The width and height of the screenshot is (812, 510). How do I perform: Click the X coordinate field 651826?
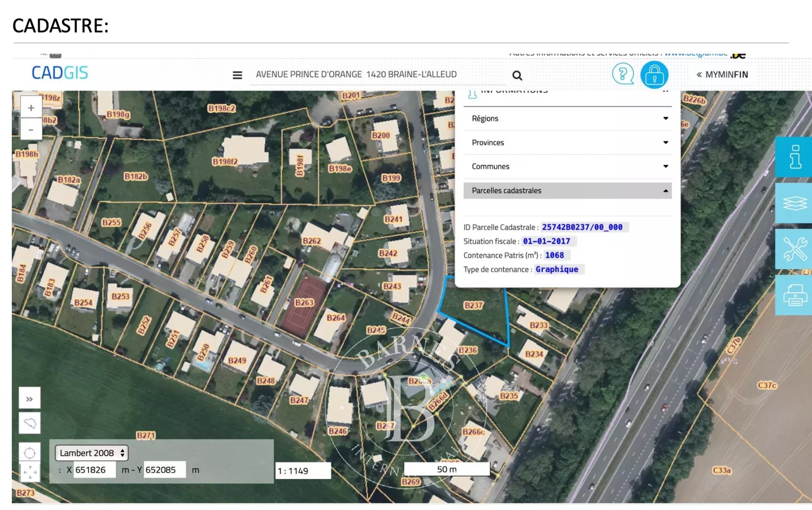click(95, 470)
